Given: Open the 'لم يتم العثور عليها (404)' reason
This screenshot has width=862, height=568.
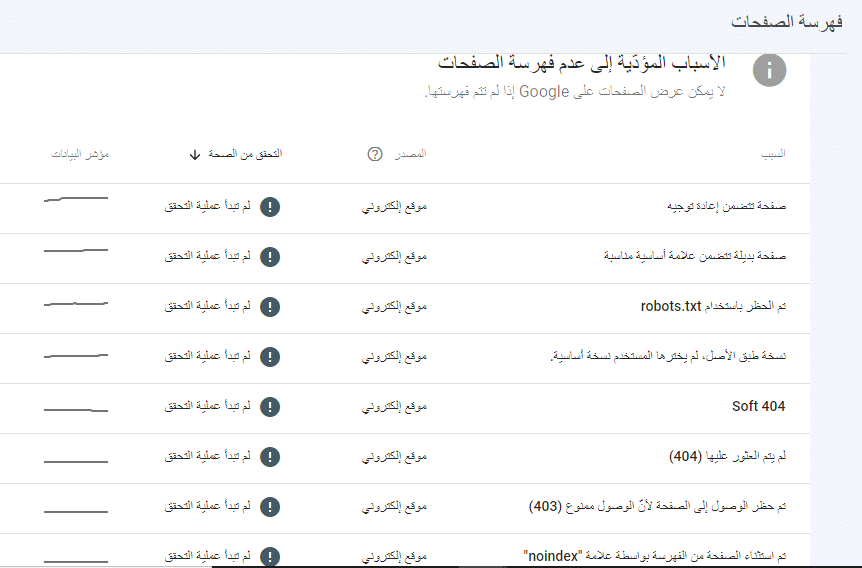Looking at the screenshot, I should pyautogui.click(x=727, y=456).
